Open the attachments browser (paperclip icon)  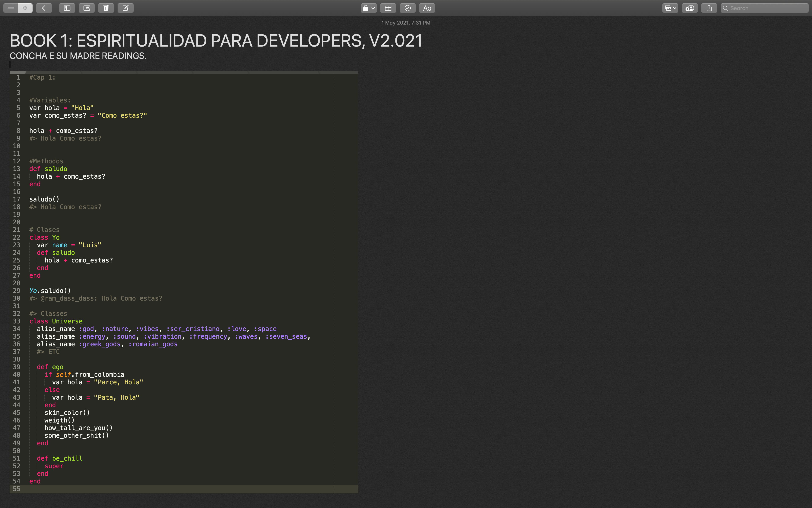86,8
